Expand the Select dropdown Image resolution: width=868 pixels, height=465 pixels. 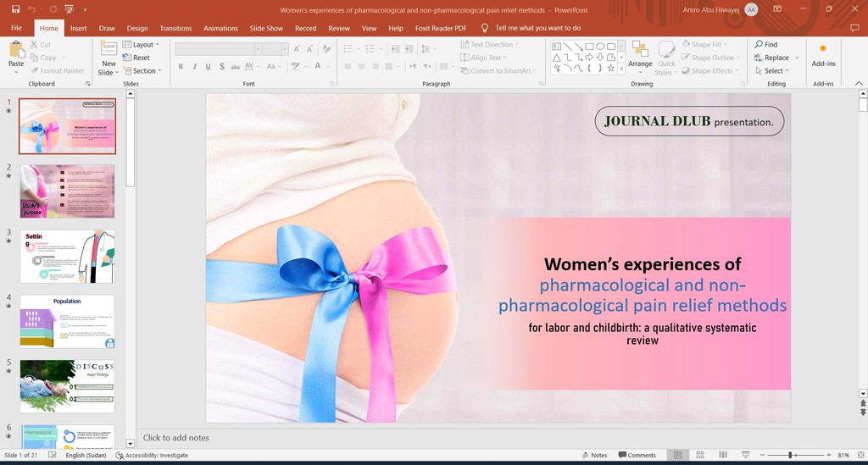[772, 71]
